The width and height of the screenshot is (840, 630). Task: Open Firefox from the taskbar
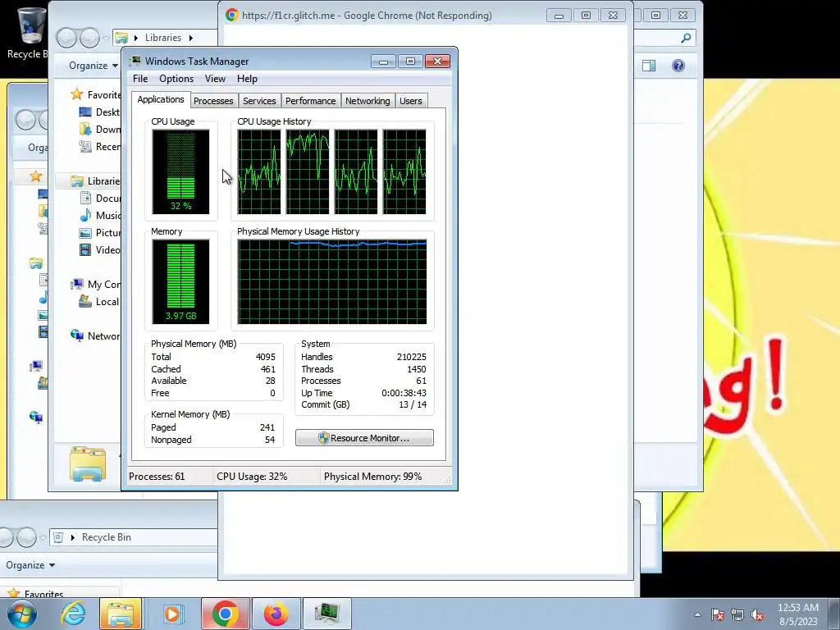(276, 614)
